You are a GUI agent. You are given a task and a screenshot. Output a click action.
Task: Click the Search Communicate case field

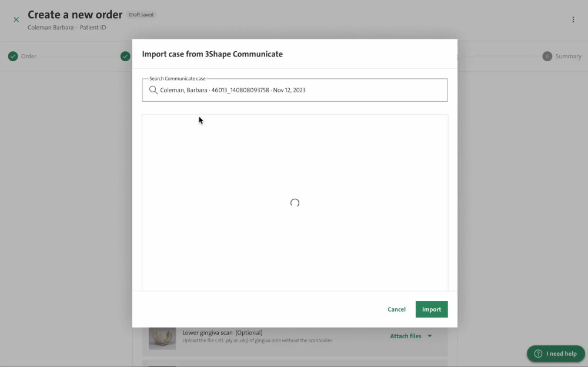[295, 90]
